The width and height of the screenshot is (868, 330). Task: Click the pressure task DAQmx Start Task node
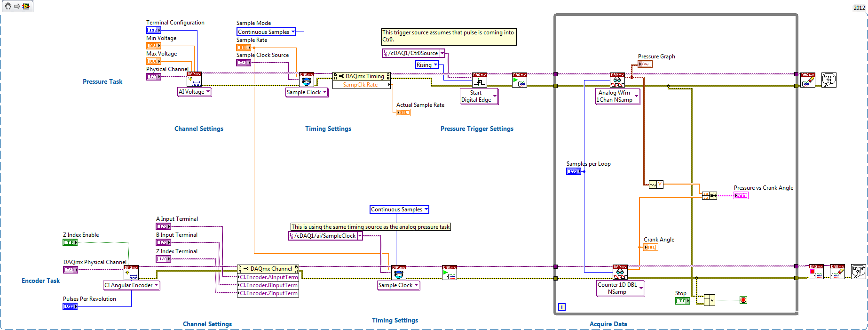[x=520, y=80]
